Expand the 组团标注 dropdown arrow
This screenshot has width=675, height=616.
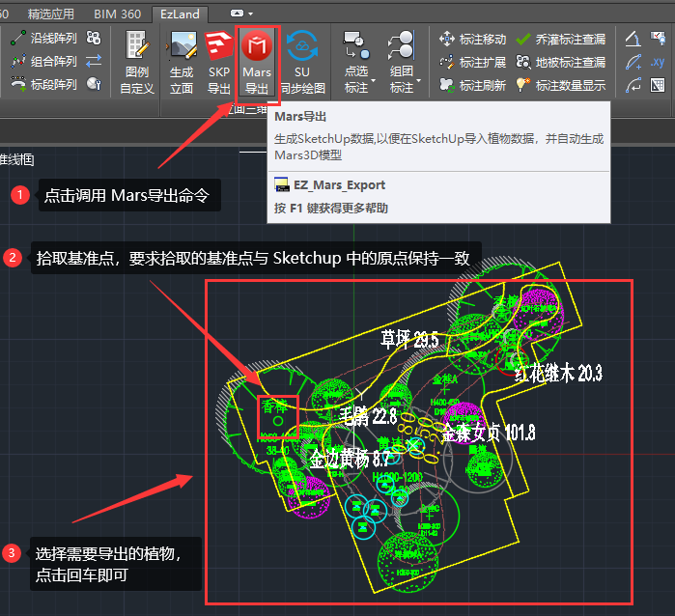tap(418, 80)
